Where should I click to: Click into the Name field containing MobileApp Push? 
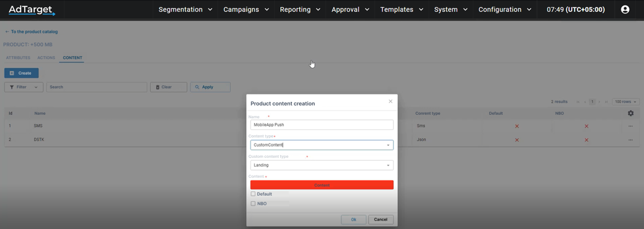[x=322, y=125]
